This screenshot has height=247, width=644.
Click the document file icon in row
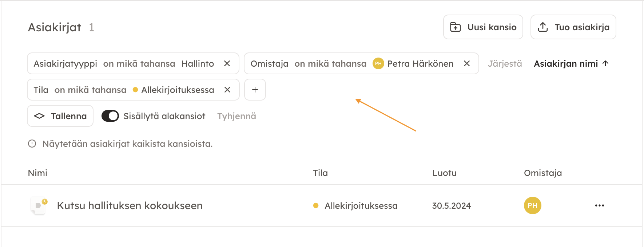39,206
